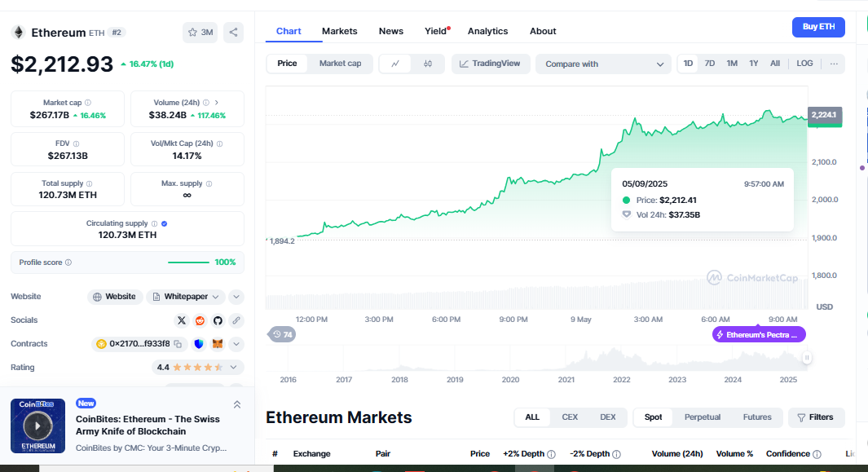Open Compare with dropdown
The image size is (868, 472).
coord(603,64)
